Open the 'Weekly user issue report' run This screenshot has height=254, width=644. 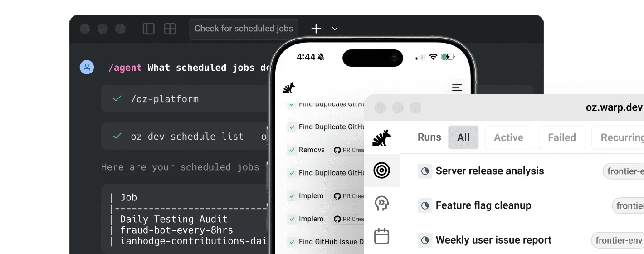493,240
